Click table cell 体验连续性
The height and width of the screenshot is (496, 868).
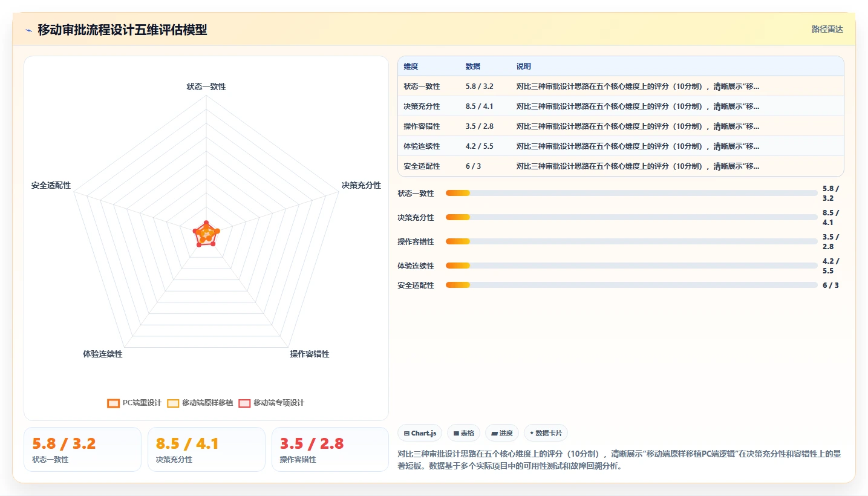pyautogui.click(x=422, y=146)
